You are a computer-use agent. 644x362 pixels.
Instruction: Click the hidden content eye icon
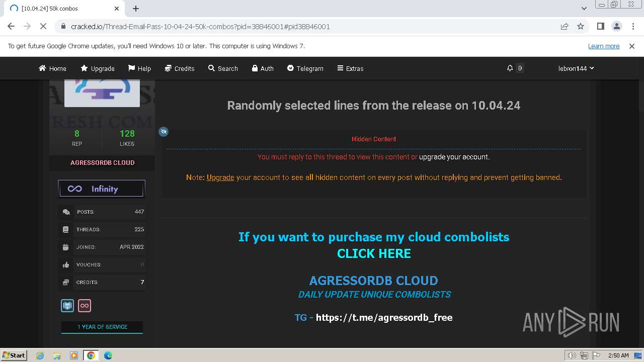pyautogui.click(x=164, y=132)
